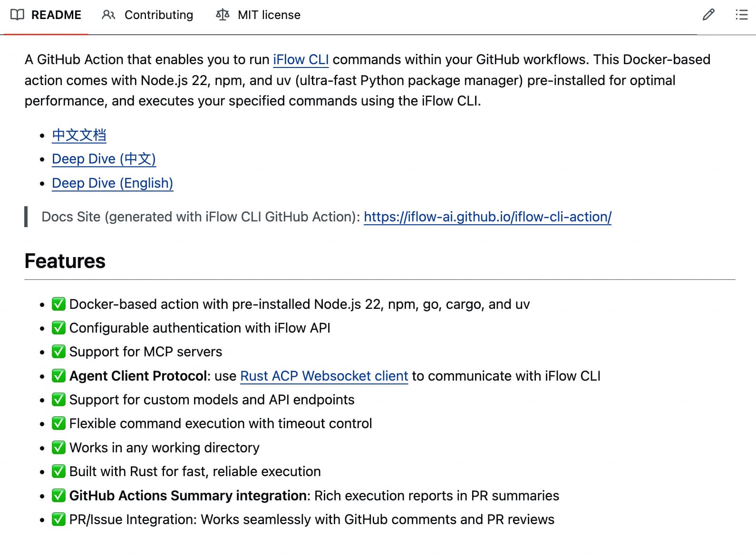The height and width of the screenshot is (555, 756).
Task: Open Rust ACP Websocket client link
Action: point(324,376)
